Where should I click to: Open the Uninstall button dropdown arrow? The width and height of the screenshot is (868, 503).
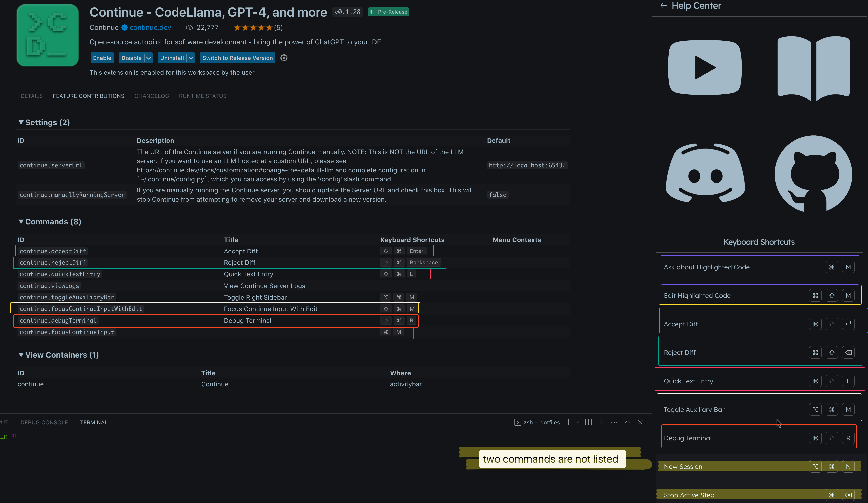(x=191, y=58)
